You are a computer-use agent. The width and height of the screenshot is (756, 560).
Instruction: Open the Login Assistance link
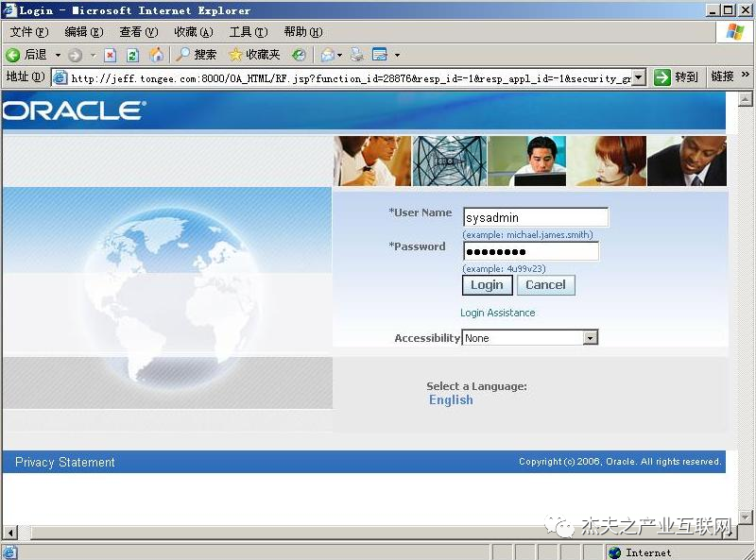coord(498,313)
